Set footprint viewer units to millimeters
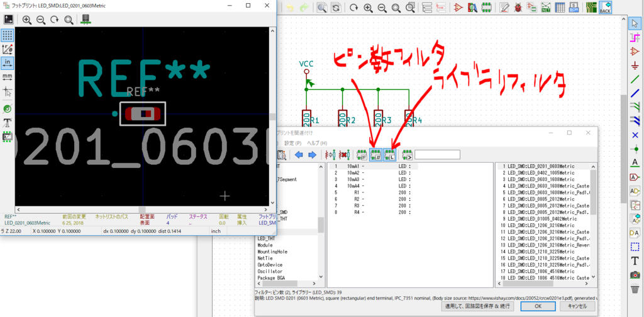 pyautogui.click(x=7, y=77)
